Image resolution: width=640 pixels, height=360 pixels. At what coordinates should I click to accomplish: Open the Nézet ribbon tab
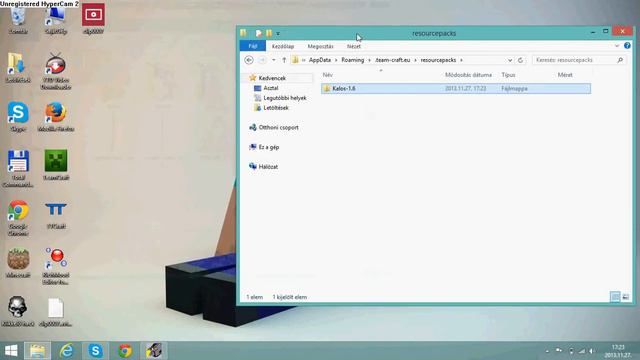pyautogui.click(x=354, y=47)
